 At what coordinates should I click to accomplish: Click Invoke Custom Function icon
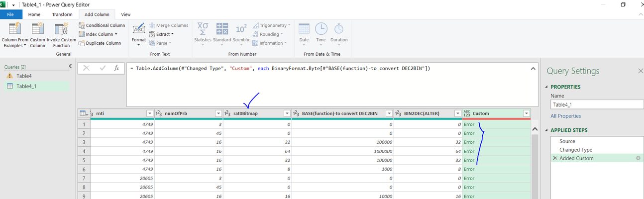(62, 29)
